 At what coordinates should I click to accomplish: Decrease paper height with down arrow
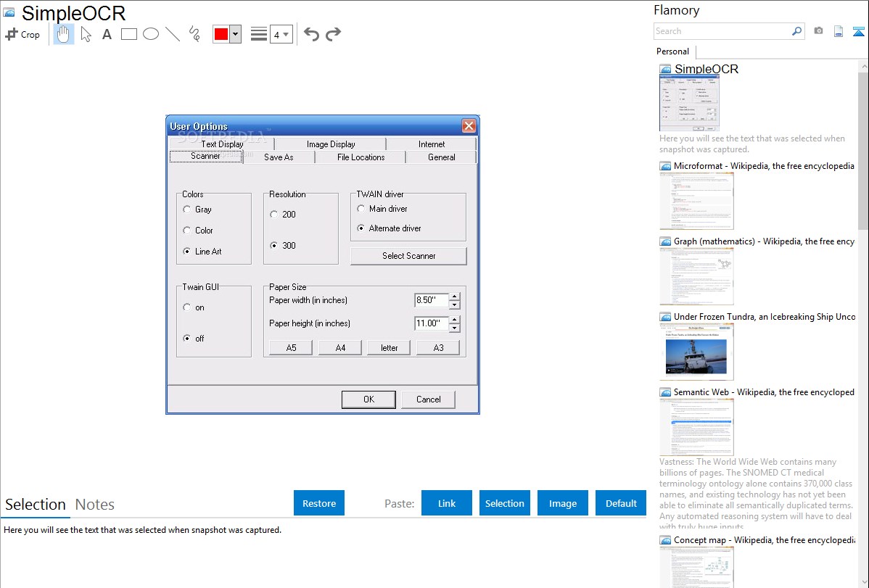coord(455,328)
